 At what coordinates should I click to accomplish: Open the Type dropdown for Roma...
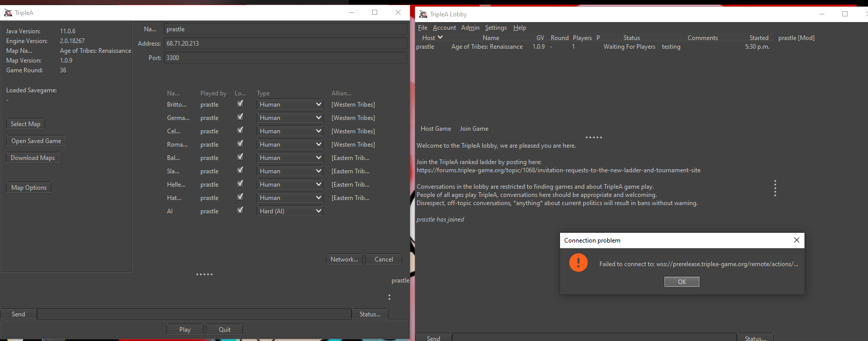click(x=290, y=145)
